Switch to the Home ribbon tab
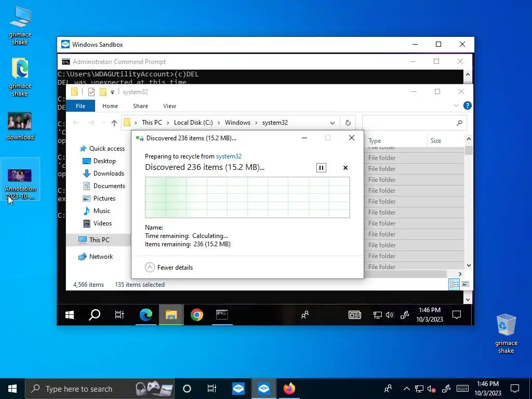 tap(110, 106)
